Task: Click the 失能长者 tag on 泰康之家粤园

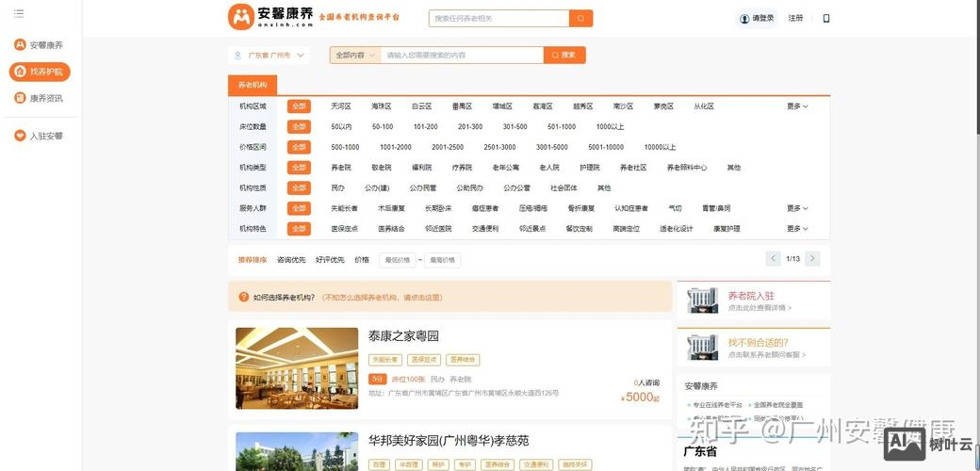Action: [x=385, y=360]
